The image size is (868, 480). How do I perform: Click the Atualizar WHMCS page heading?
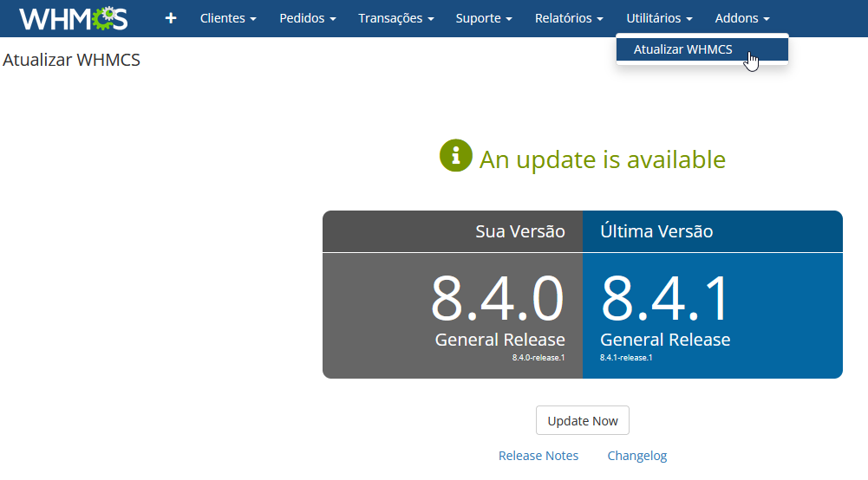coord(71,60)
